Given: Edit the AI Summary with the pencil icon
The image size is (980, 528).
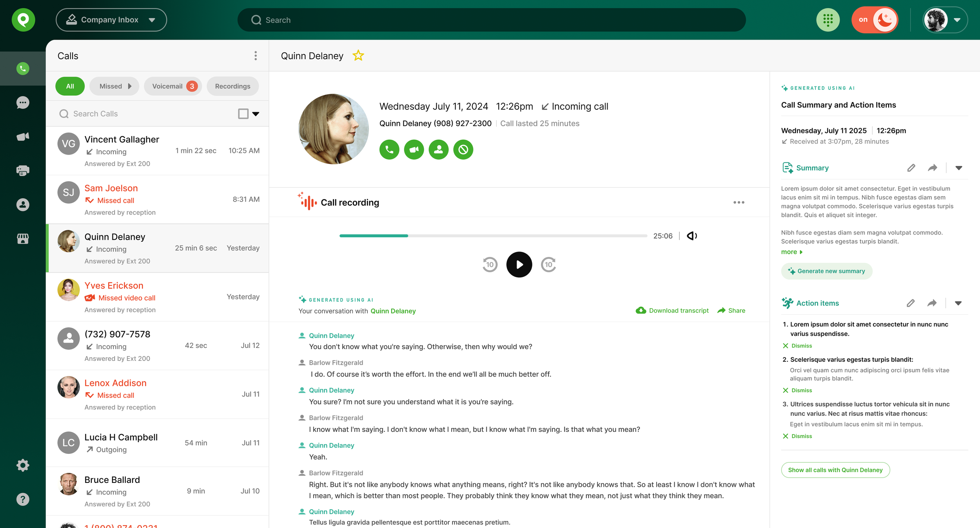Looking at the screenshot, I should [x=911, y=168].
